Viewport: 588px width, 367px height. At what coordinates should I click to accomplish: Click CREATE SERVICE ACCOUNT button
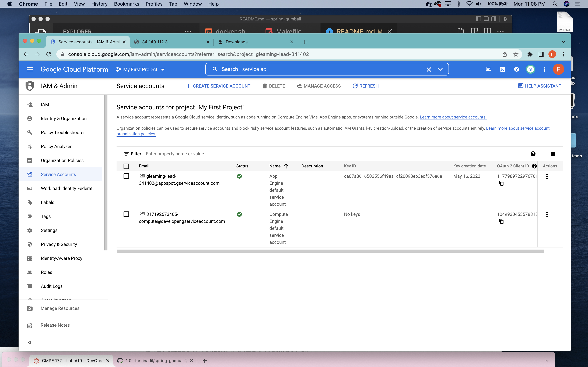(x=218, y=86)
